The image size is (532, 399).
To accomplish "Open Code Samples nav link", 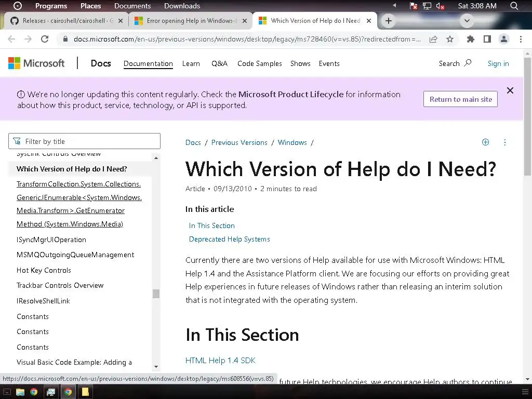I will coord(260,63).
